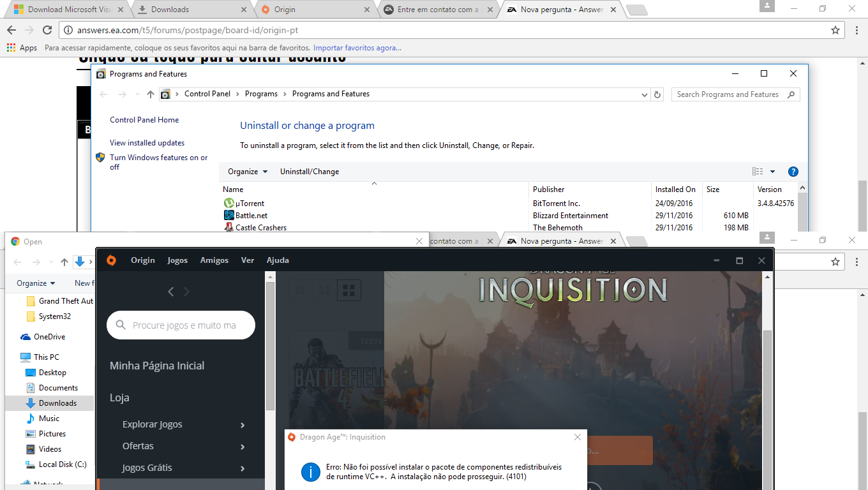Click the Chrome user profile icon

[767, 6]
